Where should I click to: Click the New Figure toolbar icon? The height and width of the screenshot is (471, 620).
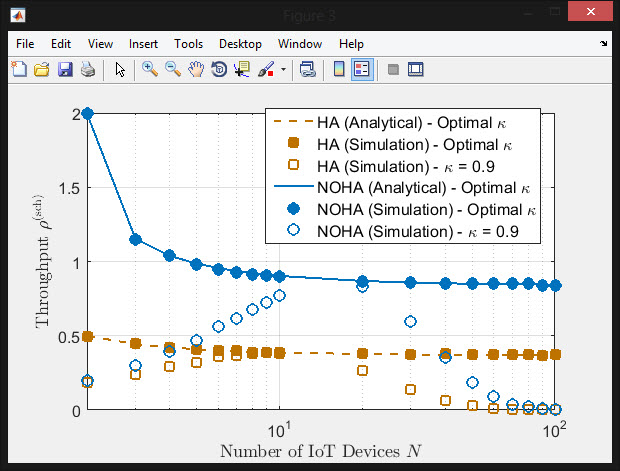pyautogui.click(x=19, y=69)
